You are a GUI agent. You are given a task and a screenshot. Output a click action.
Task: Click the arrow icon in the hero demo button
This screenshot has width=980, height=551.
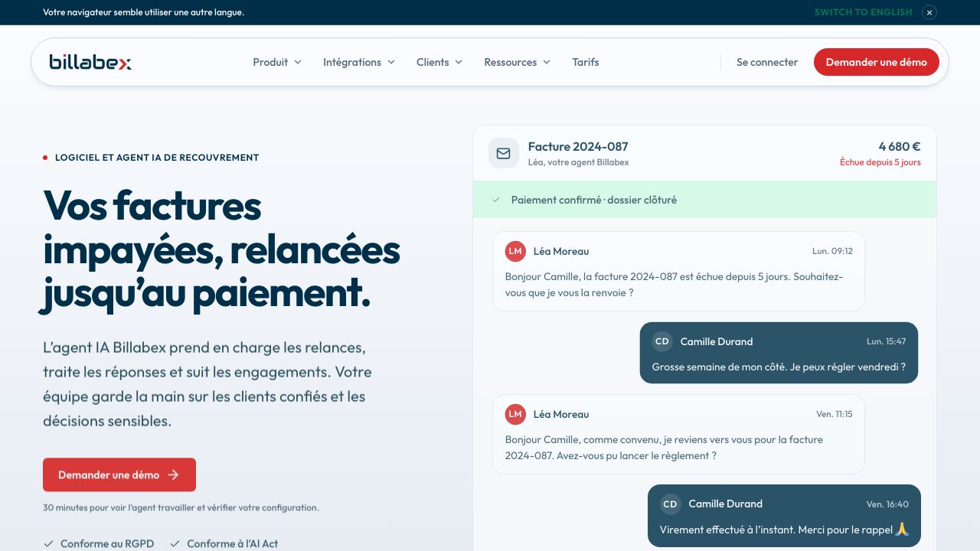click(x=173, y=474)
